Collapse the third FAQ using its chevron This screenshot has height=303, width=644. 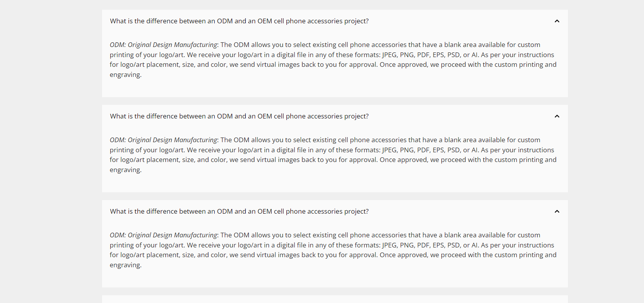557,211
